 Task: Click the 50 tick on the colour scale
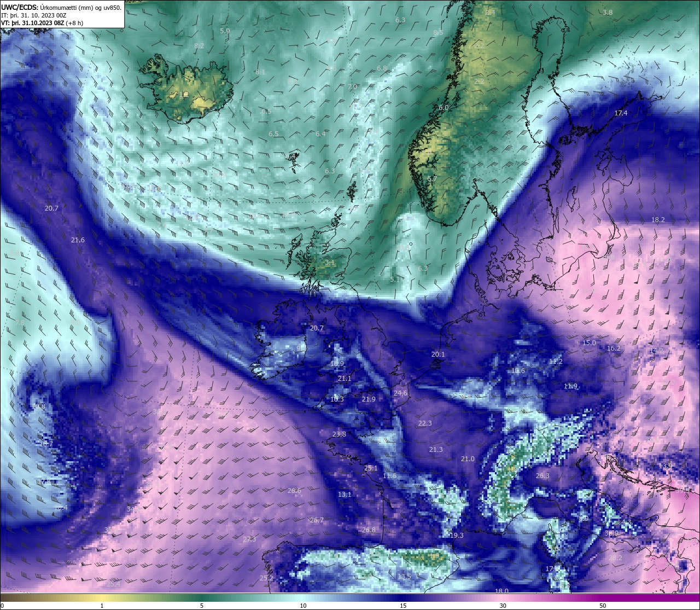pos(603,606)
